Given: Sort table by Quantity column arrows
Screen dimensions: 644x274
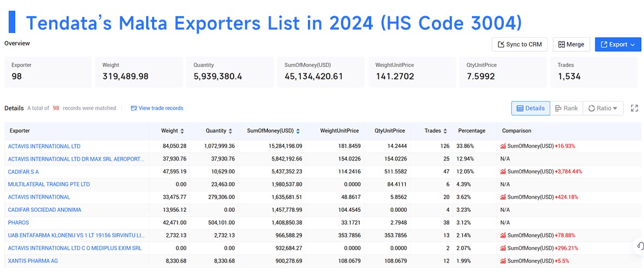Looking at the screenshot, I should click(231, 131).
